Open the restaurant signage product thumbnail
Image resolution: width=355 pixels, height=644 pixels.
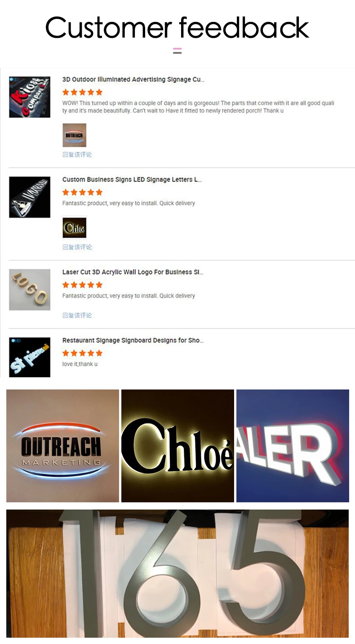pyautogui.click(x=30, y=357)
